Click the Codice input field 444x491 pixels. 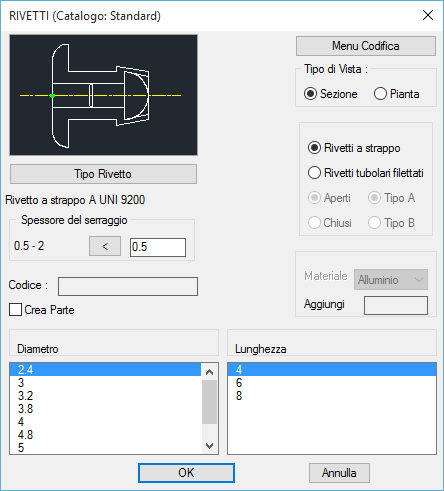point(128,286)
